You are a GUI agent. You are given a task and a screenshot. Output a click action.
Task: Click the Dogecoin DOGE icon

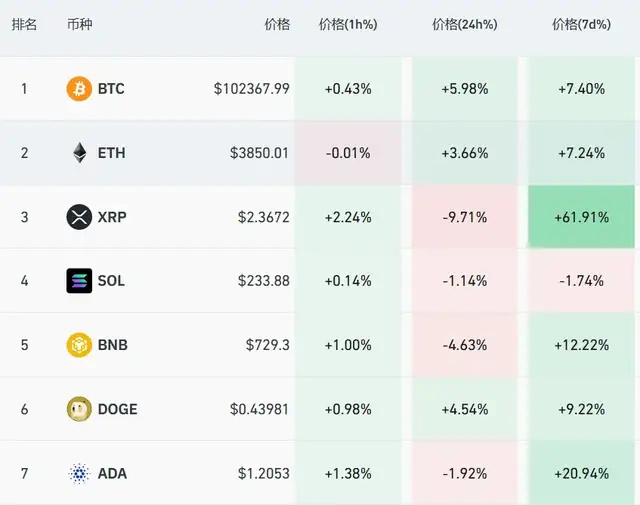click(79, 409)
